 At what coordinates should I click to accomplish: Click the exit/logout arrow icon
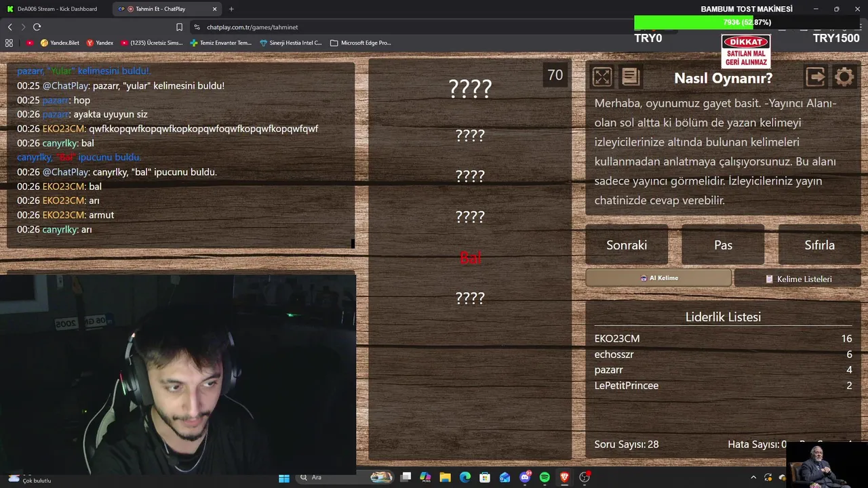coord(816,77)
